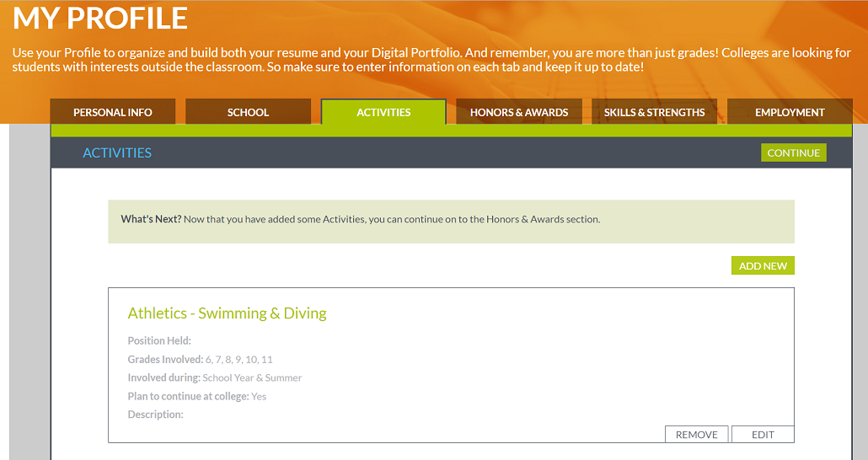Click Add New to add an activity
The height and width of the screenshot is (460, 868).
click(x=763, y=266)
